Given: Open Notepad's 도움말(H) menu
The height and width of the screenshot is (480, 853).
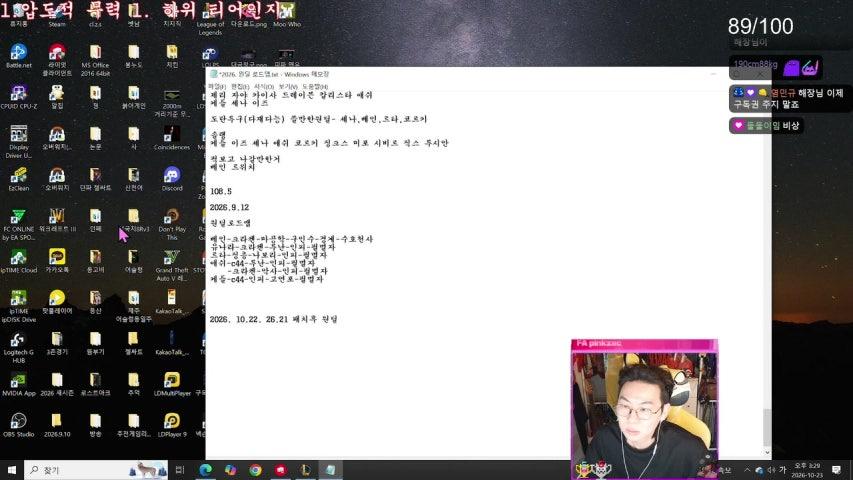Looking at the screenshot, I should coord(315,87).
